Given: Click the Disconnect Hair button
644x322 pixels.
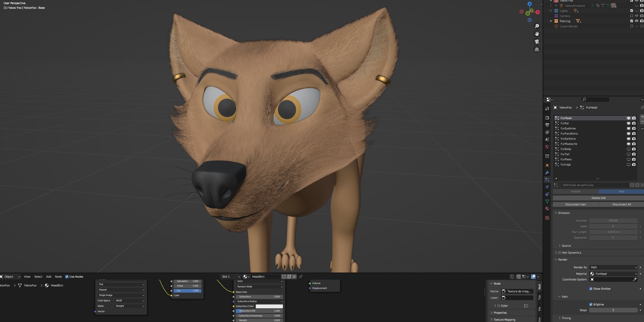Looking at the screenshot, I should click(576, 204).
